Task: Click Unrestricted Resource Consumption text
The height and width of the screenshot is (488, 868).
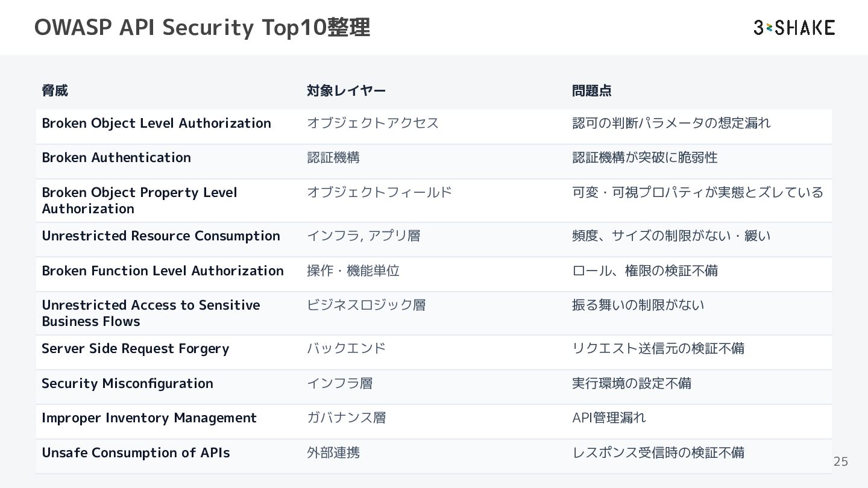Action: (x=161, y=236)
